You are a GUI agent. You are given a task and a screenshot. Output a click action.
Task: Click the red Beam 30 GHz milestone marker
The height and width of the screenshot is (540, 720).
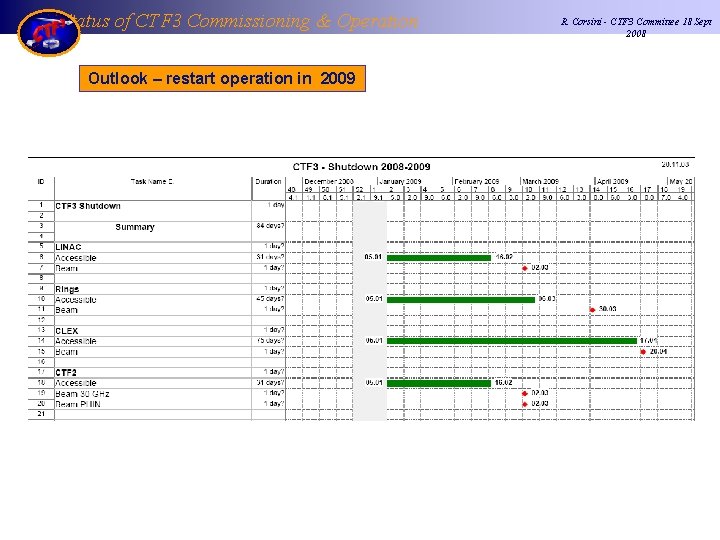[x=524, y=394]
